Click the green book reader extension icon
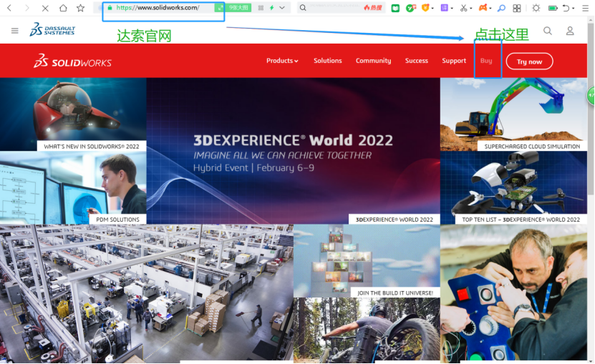595x364 pixels. 395,8
